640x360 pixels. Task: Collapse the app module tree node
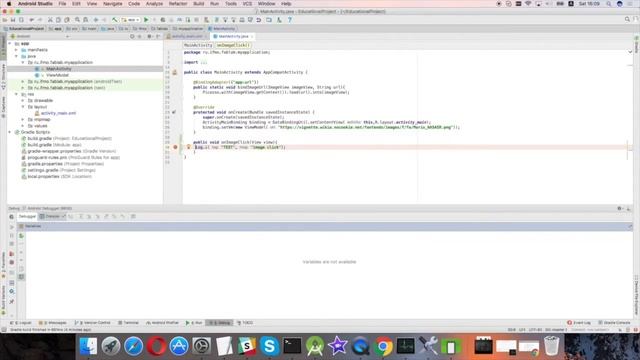pos(10,43)
